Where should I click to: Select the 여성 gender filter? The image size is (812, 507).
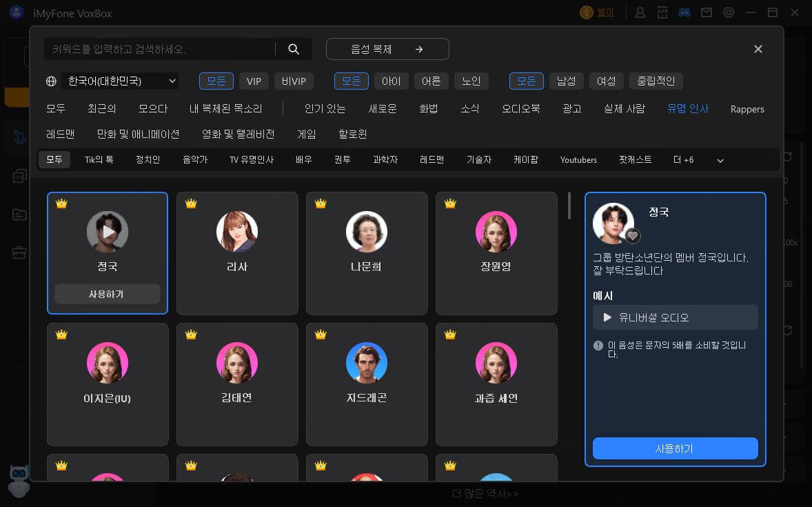click(x=606, y=81)
